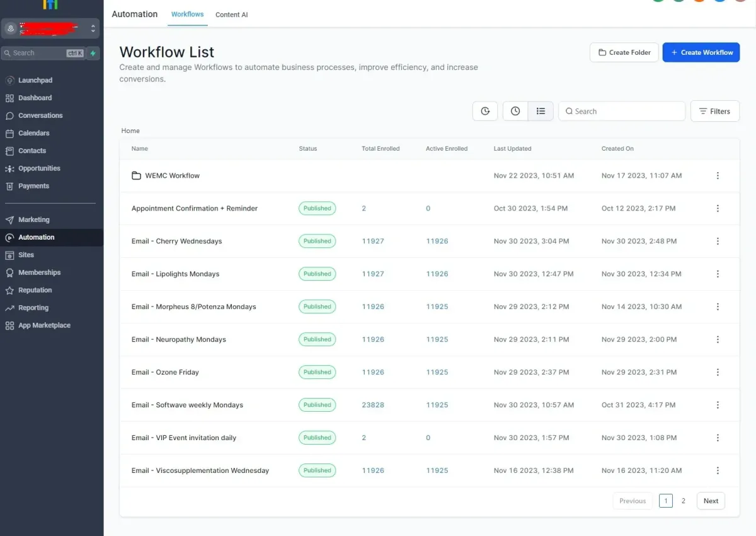Open options for Email - Viscosupplementation Wednesday
Screen dimensions: 756x536
point(718,470)
